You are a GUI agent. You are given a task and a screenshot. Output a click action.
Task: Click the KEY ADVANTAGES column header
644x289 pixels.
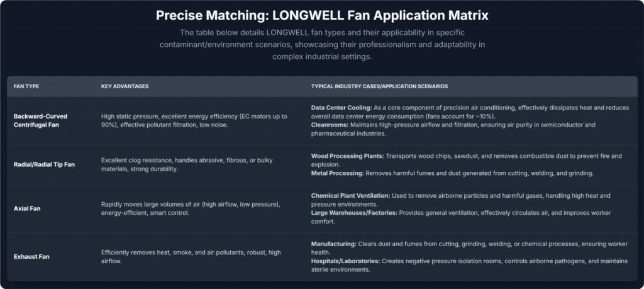[x=125, y=87]
